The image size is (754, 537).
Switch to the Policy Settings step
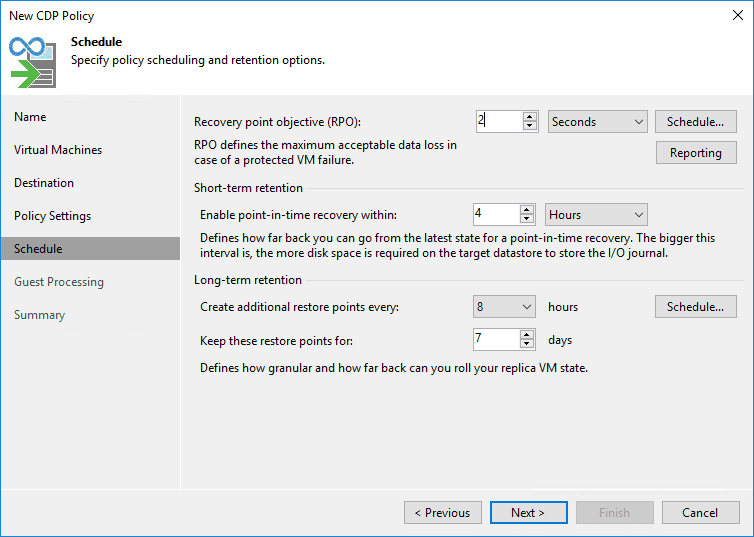[x=52, y=216]
